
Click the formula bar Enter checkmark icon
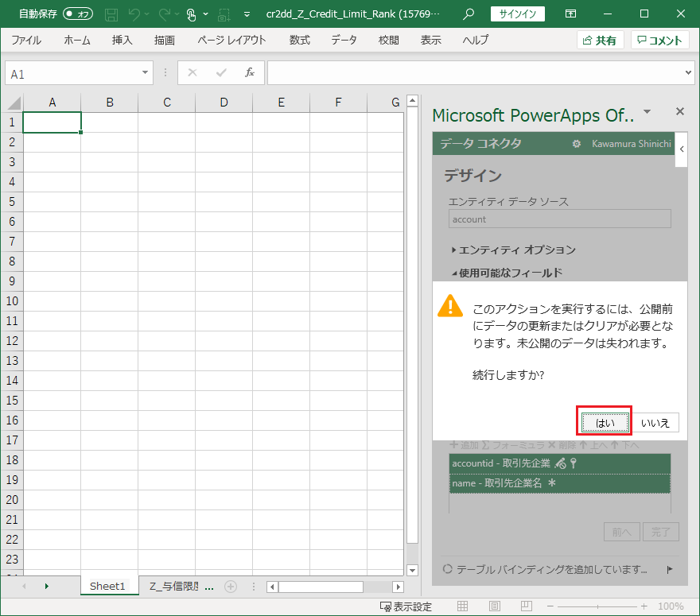[x=221, y=72]
